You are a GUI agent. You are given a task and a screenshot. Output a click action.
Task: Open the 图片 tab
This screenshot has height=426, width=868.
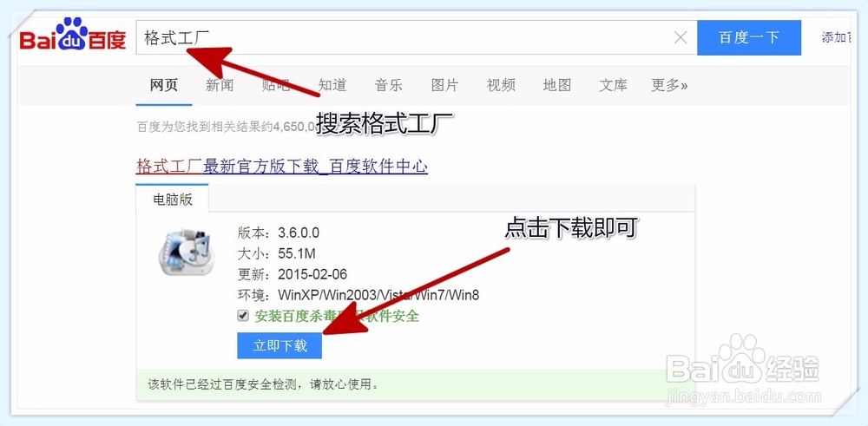tap(444, 85)
